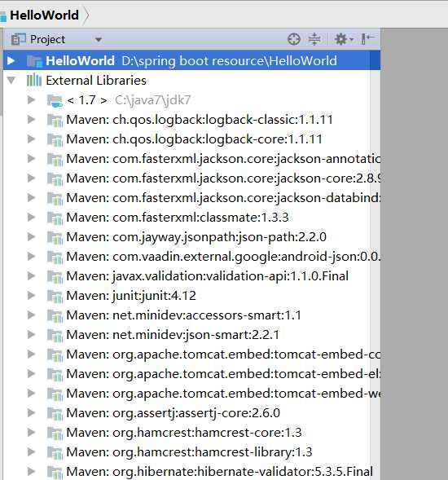Select the HelloWorld breadcrumb in navigation bar
Viewport: 448px width, 480px height.
44,15
